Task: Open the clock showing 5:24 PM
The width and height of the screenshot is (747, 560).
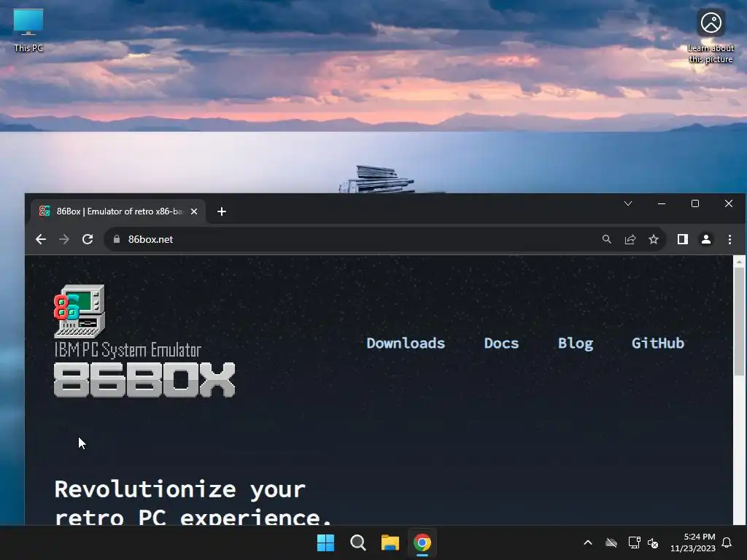Action: tap(693, 542)
